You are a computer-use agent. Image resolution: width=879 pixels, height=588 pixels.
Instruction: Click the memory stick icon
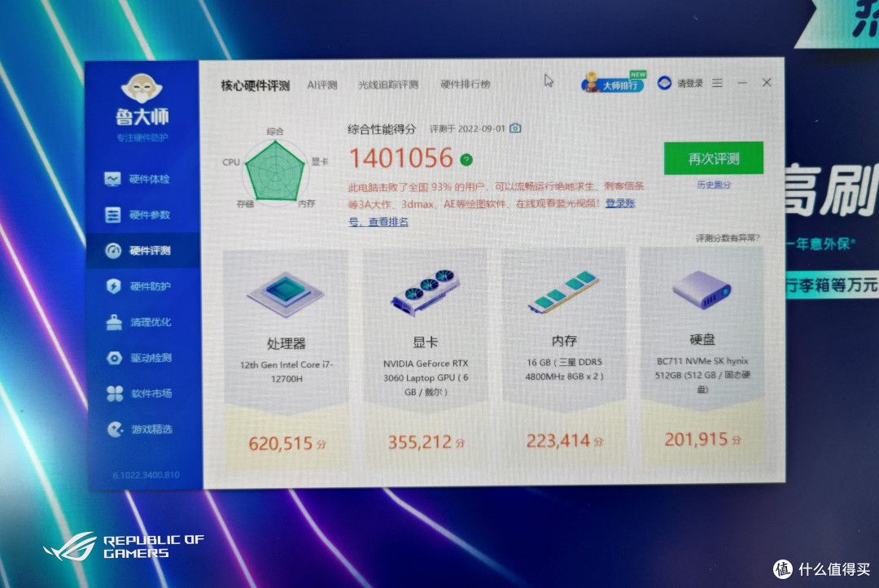click(563, 291)
